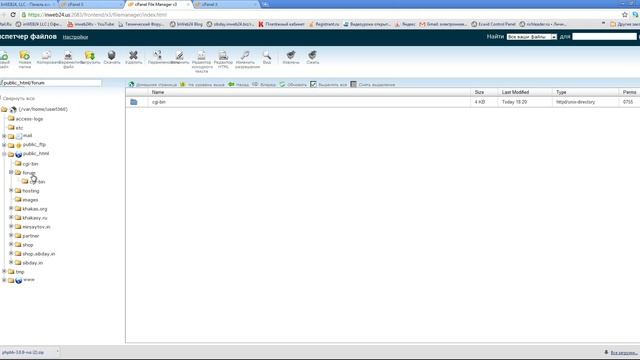The width and height of the screenshot is (640, 360).
Task: Go to Home page (Домашняя страница)
Action: tap(153, 84)
